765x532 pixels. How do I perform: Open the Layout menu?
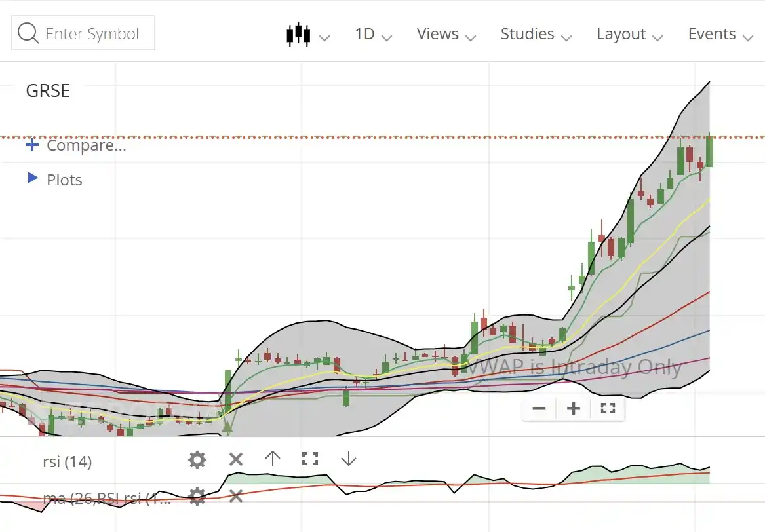click(629, 34)
